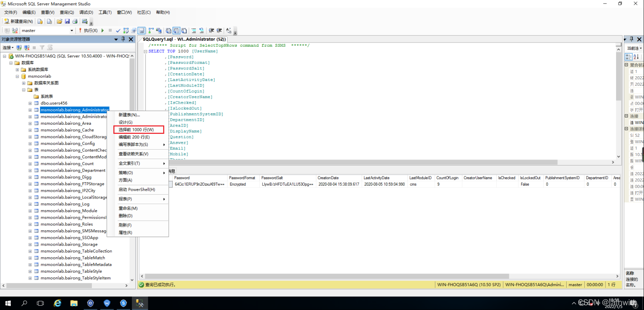Click the taskbar Search magnifier icon
644x310 pixels.
coord(24,303)
